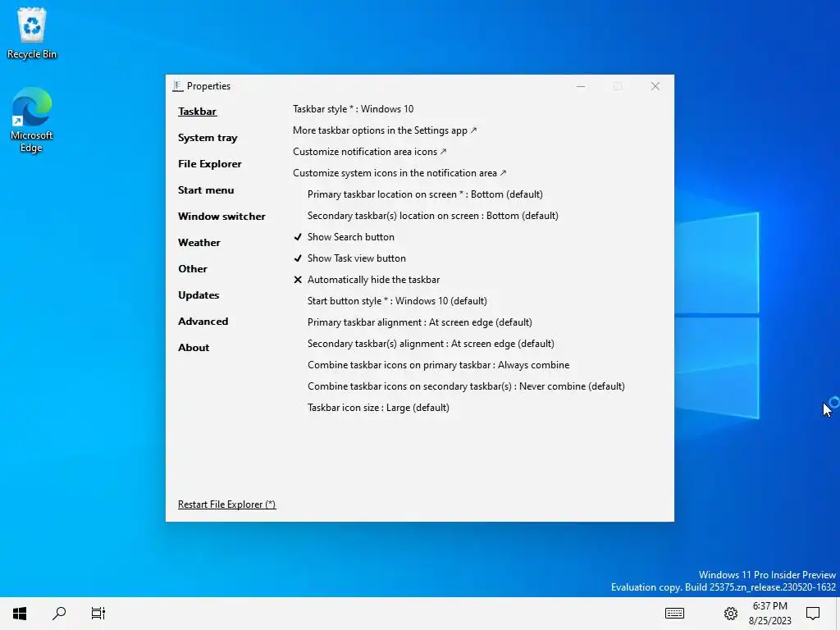Select the Taskbar section

pyautogui.click(x=197, y=112)
